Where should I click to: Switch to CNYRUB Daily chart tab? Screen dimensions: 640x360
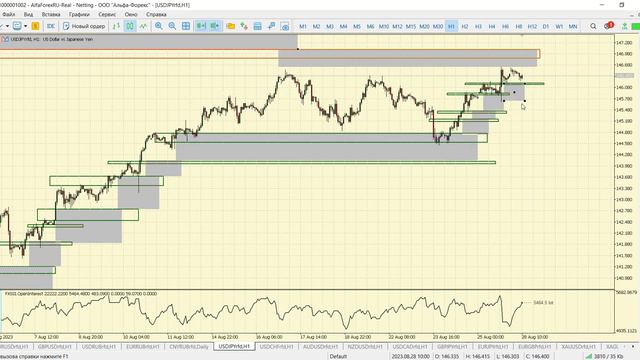(189, 347)
